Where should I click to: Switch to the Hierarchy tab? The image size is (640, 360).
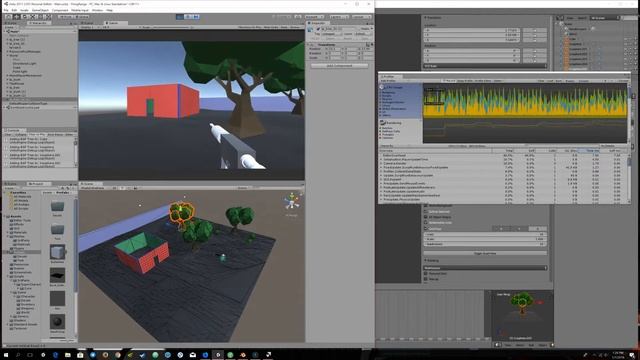click(39, 23)
